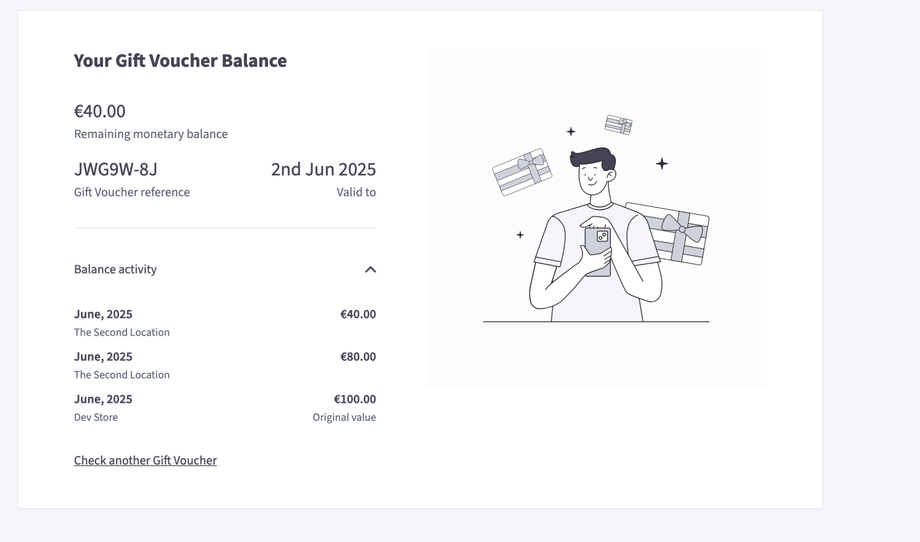Click the large sparkle star right of the head
The image size is (920, 542).
(x=661, y=163)
